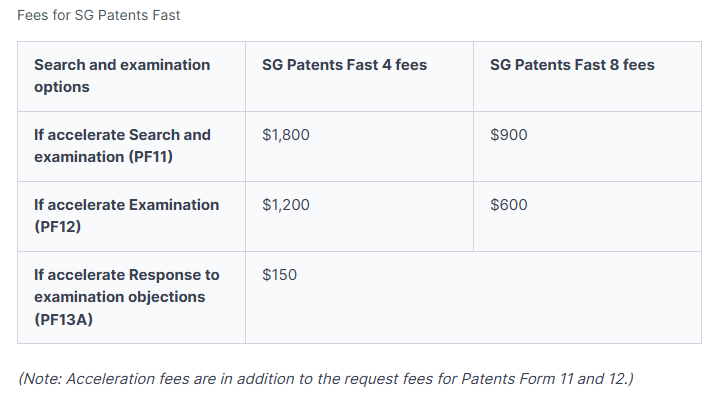722x402 pixels.
Task: Click the 'Fees for SG Patents Fast' heading
Action: click(99, 15)
